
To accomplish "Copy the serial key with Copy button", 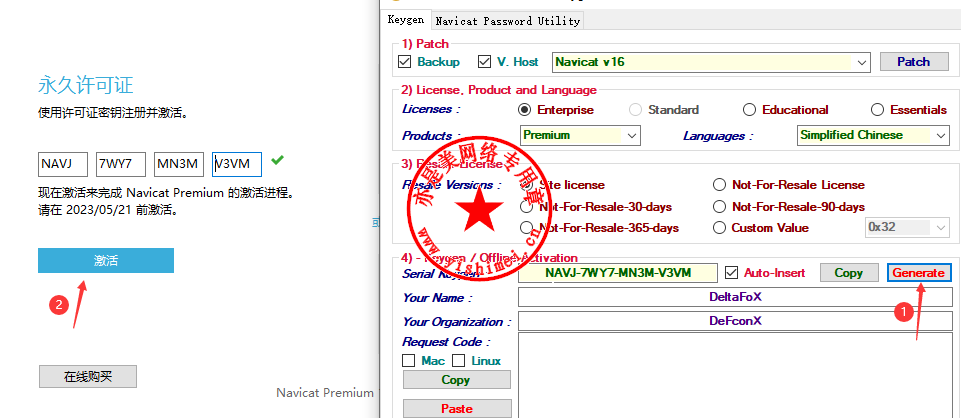I will pyautogui.click(x=848, y=273).
